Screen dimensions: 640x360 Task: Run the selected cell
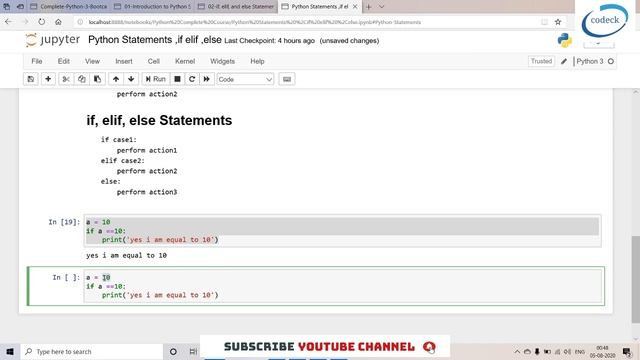point(156,79)
